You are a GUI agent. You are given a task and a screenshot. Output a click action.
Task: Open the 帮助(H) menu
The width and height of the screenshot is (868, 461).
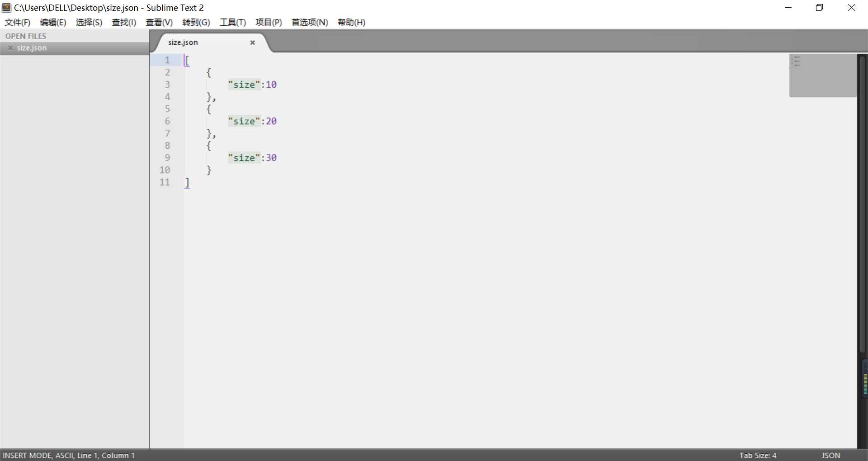pos(351,22)
